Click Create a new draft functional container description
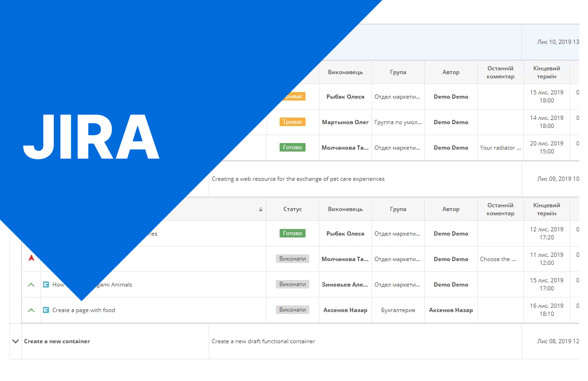 click(263, 341)
